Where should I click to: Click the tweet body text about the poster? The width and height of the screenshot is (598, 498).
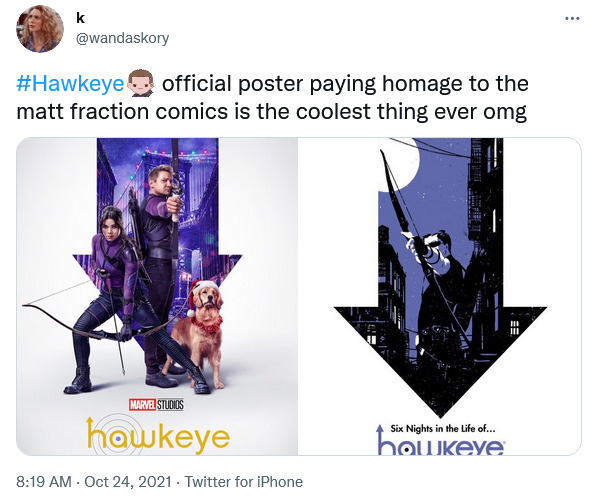272,98
